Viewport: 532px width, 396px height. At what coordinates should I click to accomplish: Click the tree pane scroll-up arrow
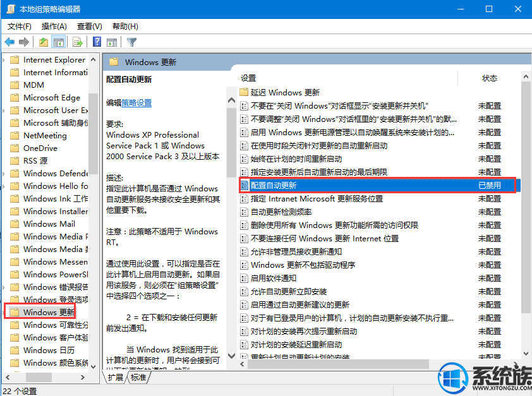click(x=94, y=59)
